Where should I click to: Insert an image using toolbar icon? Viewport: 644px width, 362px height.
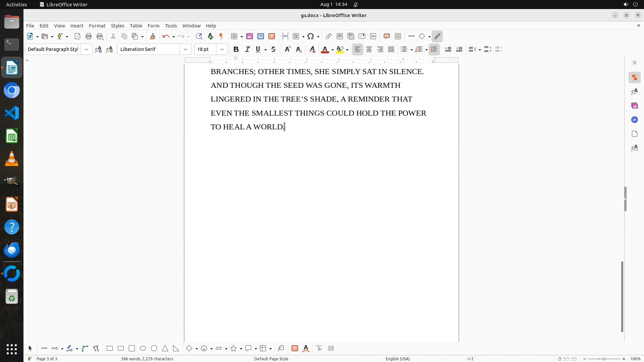point(250,36)
